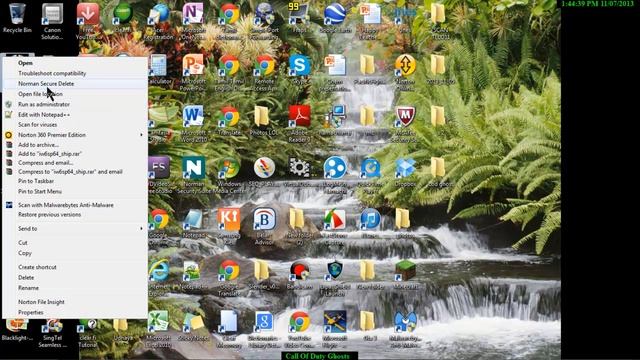Viewport: 640px width, 360px height.
Task: Launch the Norton Utilities yellow arrow icon
Action: 405,72
